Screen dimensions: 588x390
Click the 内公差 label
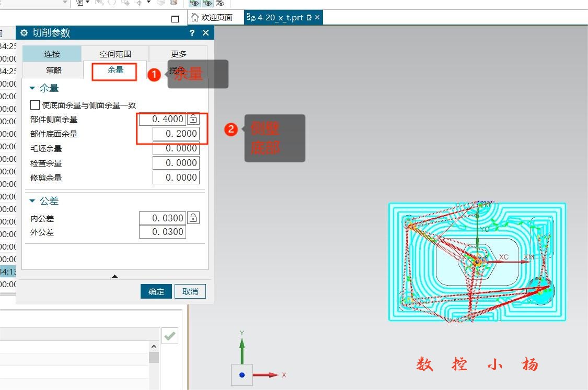coord(42,218)
